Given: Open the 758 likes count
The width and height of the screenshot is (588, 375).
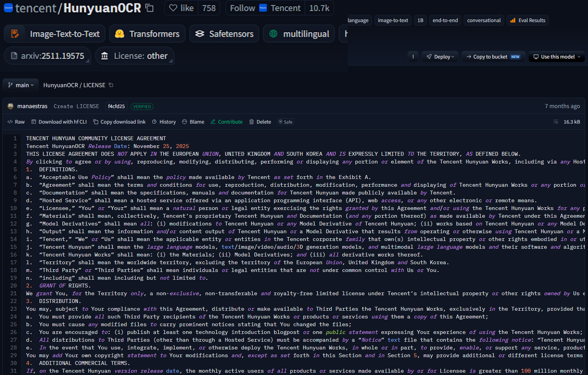Looking at the screenshot, I should 209,8.
